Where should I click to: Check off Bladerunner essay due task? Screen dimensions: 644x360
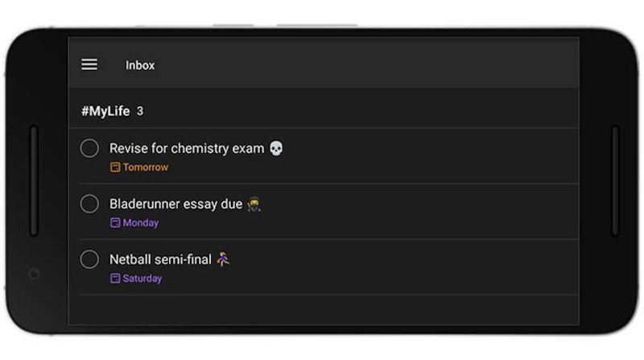[x=89, y=204]
